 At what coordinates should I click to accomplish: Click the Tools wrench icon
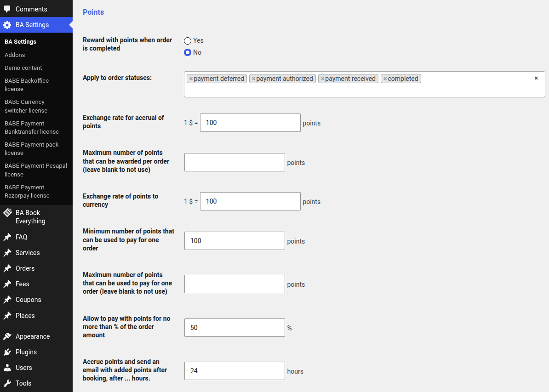pyautogui.click(x=7, y=383)
